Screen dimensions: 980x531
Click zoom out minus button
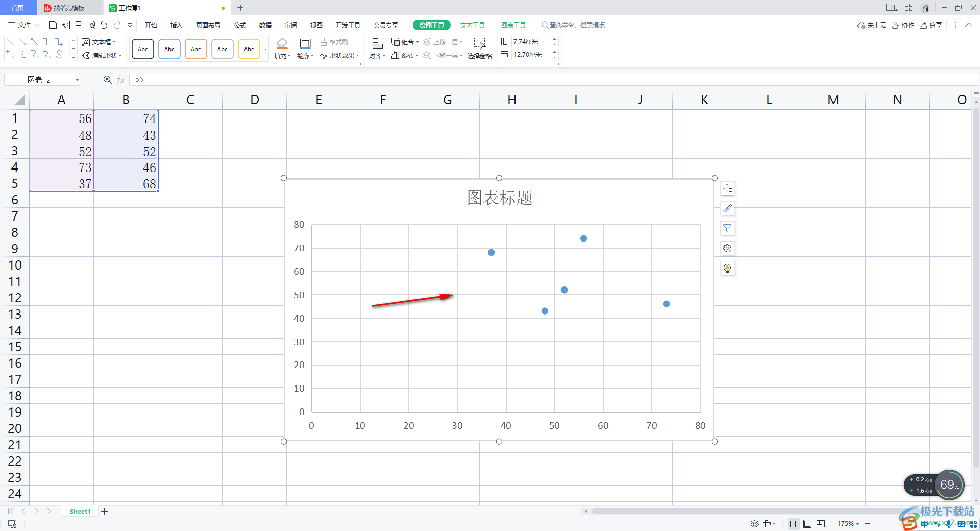pos(867,524)
